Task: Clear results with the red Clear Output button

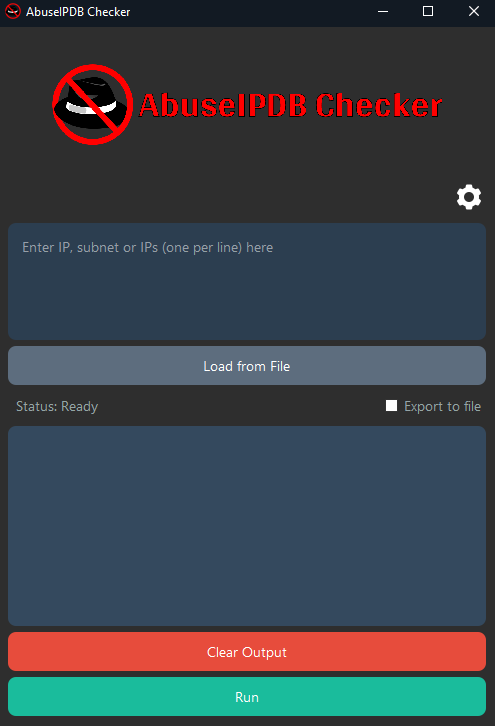Action: pyautogui.click(x=247, y=651)
